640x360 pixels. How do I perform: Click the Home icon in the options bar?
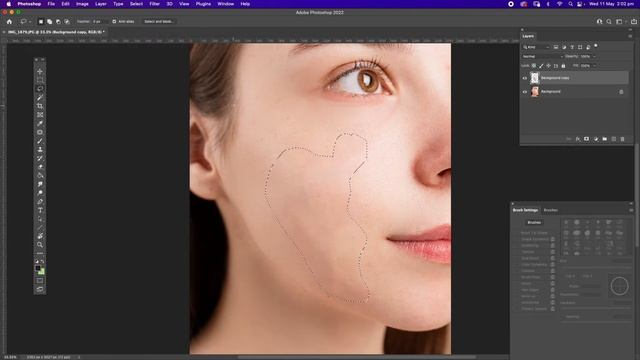pos(9,22)
